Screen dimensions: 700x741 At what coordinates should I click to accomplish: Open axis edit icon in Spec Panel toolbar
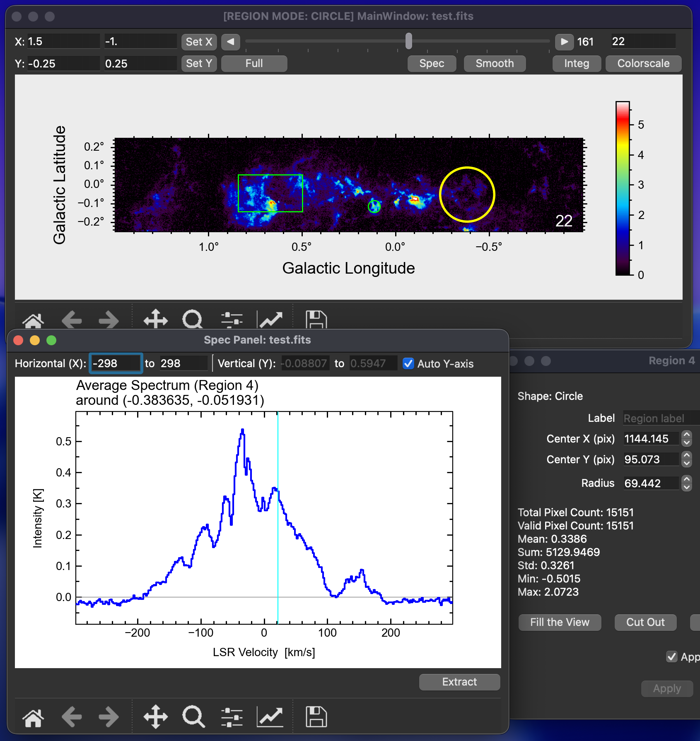tap(270, 717)
